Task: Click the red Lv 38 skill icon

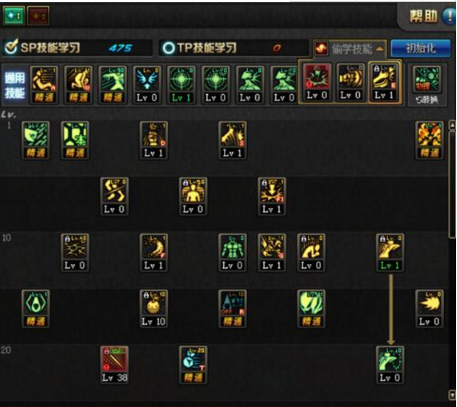Action: click(114, 365)
